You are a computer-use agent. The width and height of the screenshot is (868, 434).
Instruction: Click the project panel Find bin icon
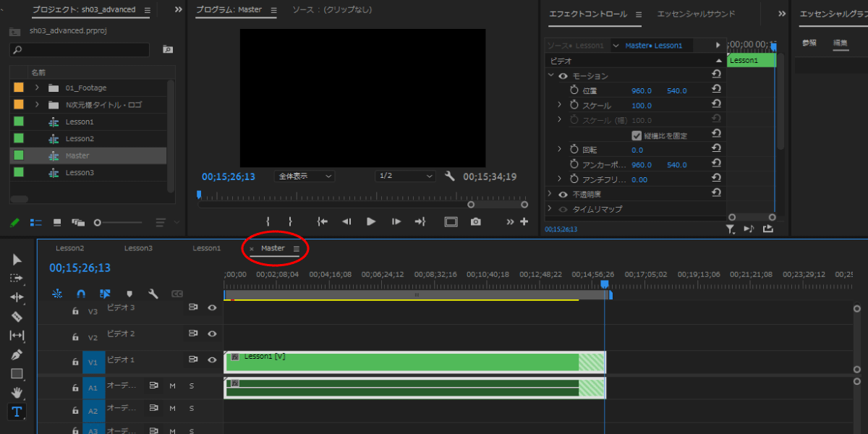pos(168,49)
